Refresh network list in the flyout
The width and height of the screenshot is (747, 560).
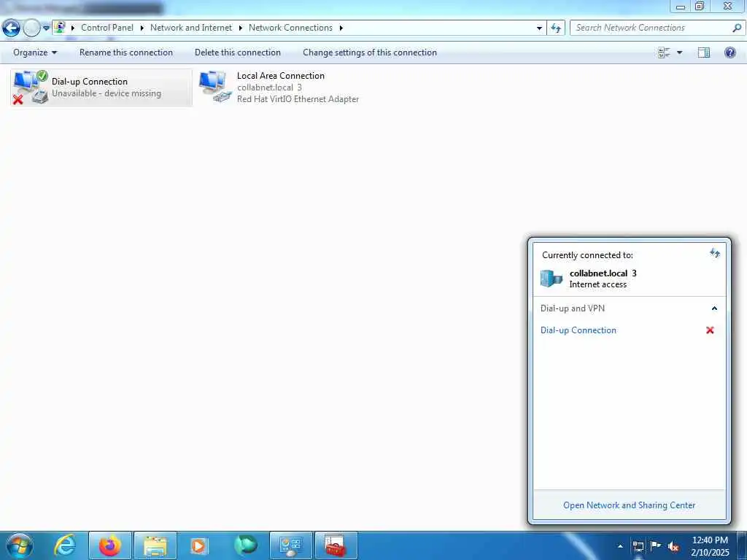pyautogui.click(x=715, y=253)
